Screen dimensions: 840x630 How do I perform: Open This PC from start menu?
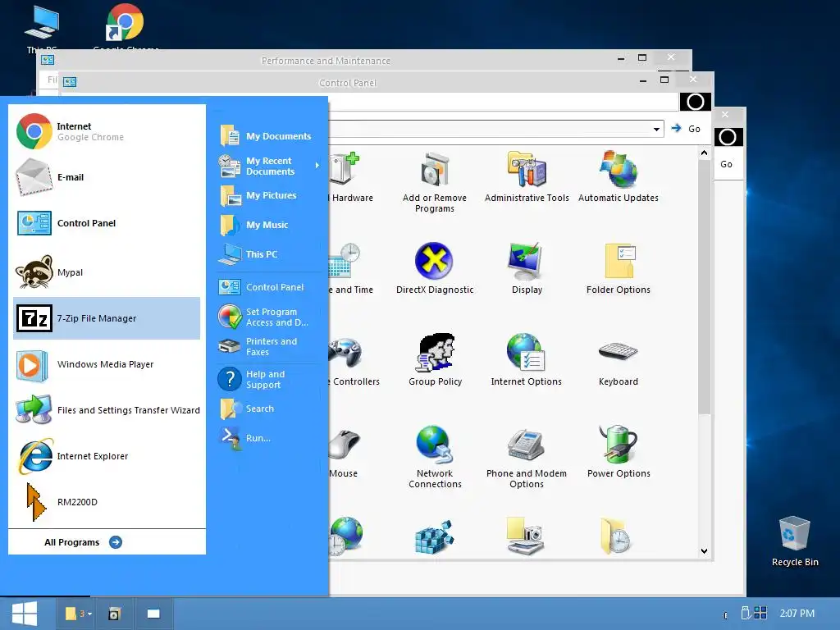click(269, 254)
